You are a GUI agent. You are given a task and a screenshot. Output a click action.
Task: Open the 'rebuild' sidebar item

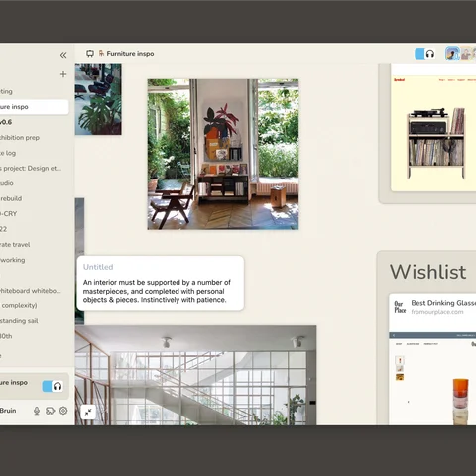pos(11,198)
